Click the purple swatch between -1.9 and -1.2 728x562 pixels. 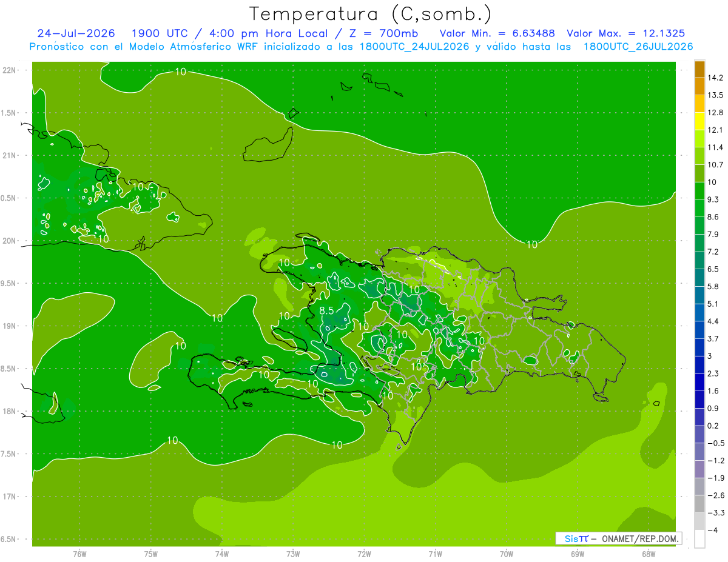tap(699, 469)
